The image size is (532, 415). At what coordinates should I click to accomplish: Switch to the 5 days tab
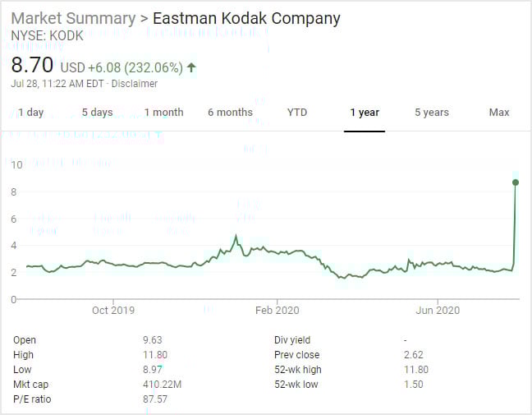click(x=97, y=113)
